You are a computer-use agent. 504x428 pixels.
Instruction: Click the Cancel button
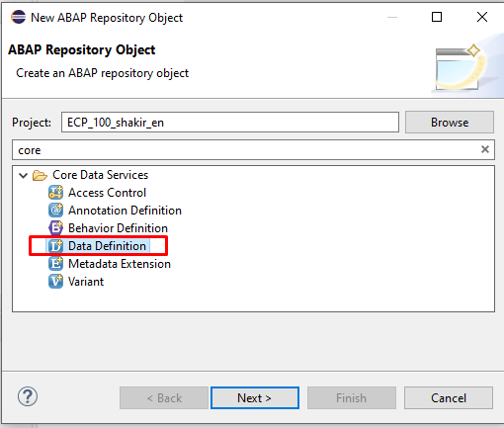click(449, 398)
